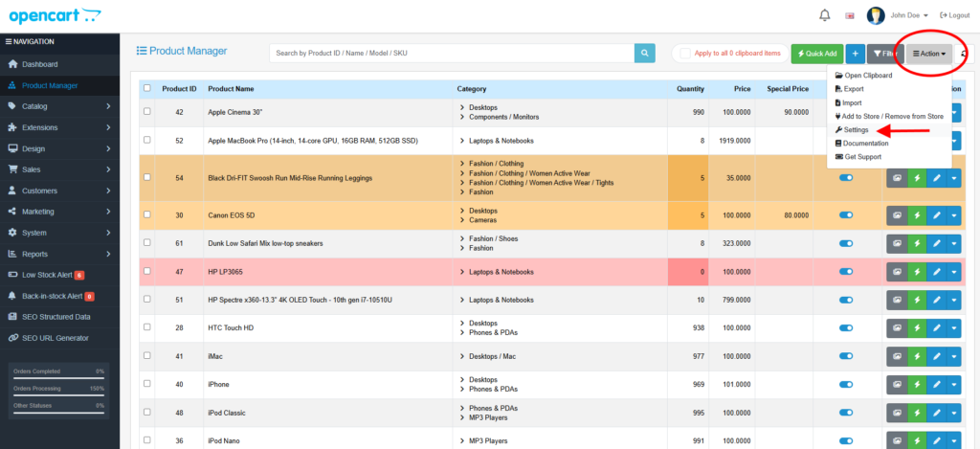Click the OpenCart logo
The image size is (980, 449).
(x=55, y=15)
